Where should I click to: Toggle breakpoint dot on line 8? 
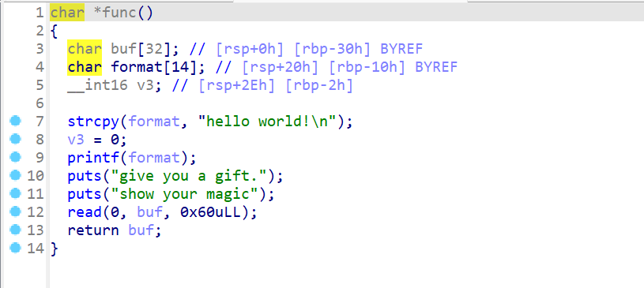[x=15, y=139]
